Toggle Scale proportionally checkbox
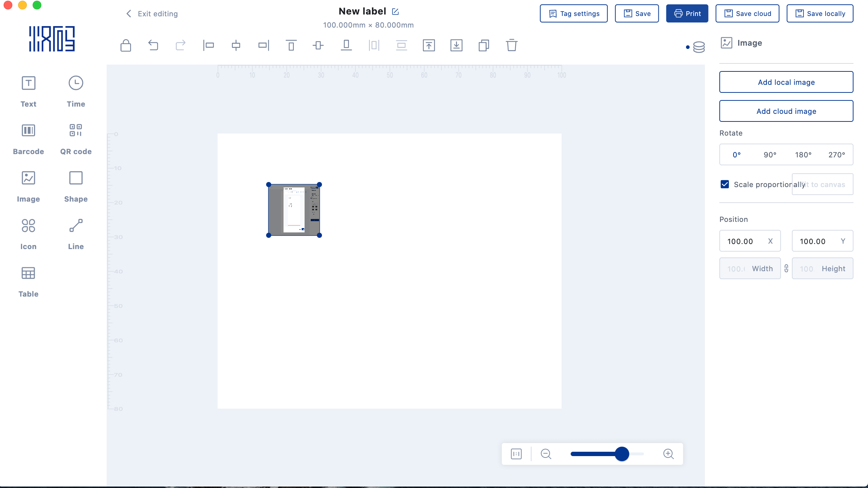Viewport: 868px width, 488px height. 725,184
